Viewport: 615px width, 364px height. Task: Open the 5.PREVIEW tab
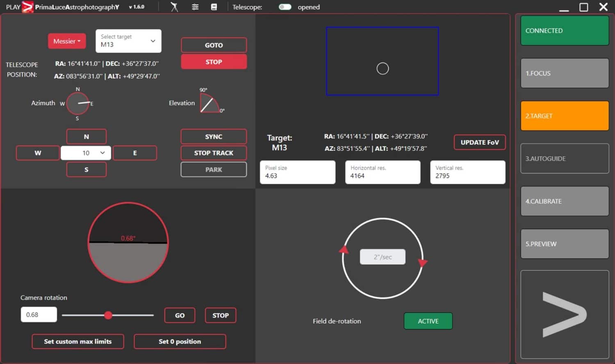(565, 244)
